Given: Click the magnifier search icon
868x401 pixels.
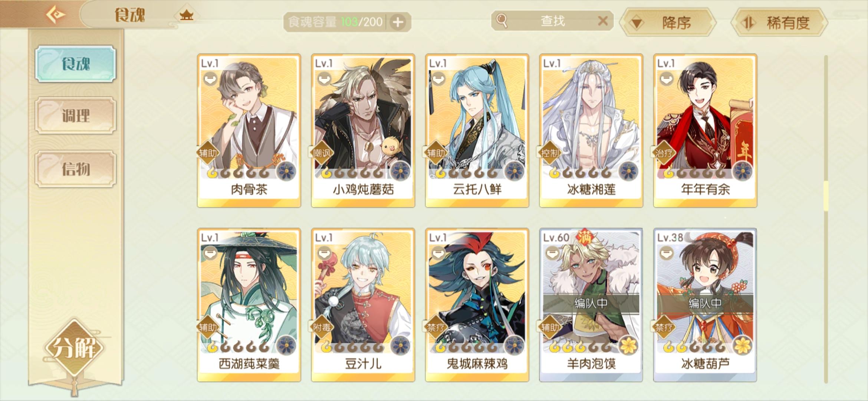Looking at the screenshot, I should tap(502, 21).
